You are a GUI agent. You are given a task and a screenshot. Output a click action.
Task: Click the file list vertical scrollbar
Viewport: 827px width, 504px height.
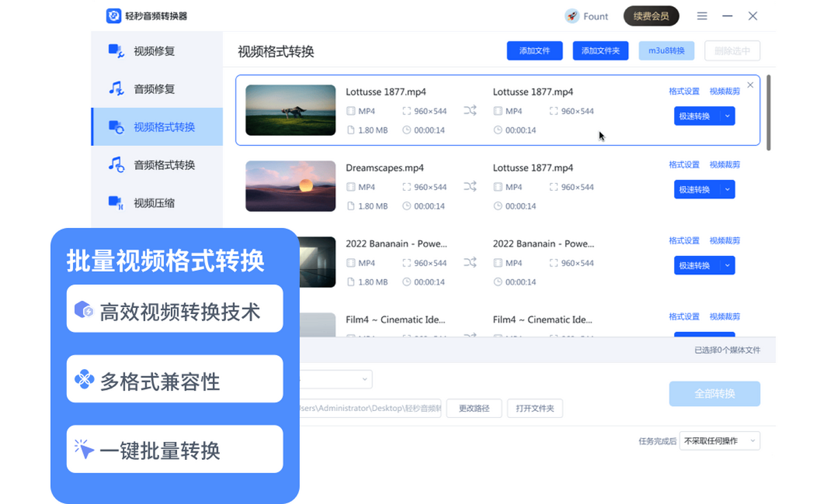768,113
